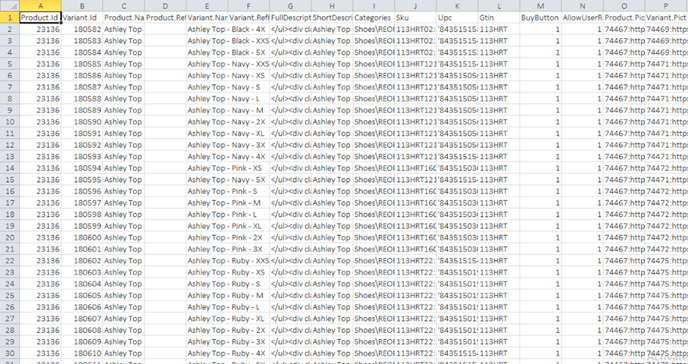Select cell with Variant.Id 180582

click(82, 29)
